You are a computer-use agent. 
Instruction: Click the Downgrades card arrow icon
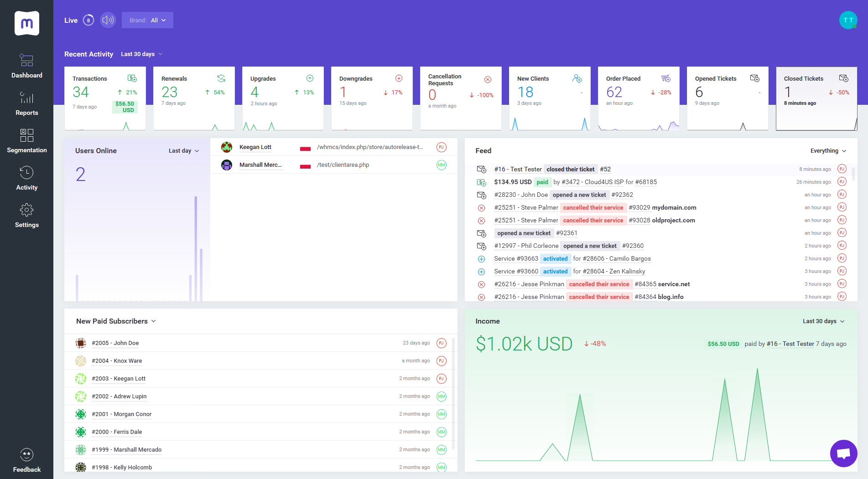pyautogui.click(x=399, y=78)
